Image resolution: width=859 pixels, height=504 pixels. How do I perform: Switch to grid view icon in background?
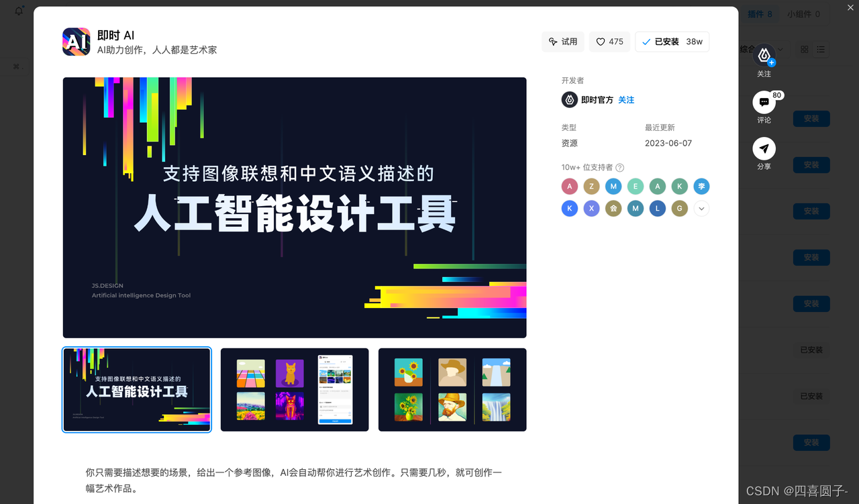click(805, 50)
